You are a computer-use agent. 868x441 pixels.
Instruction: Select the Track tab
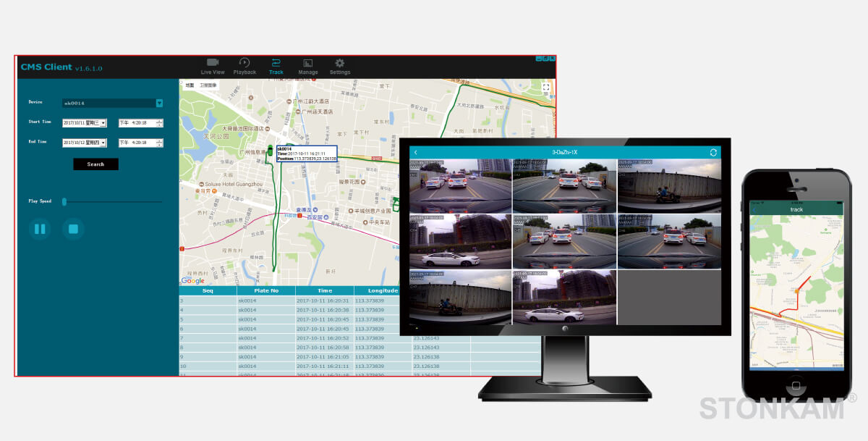pyautogui.click(x=276, y=66)
